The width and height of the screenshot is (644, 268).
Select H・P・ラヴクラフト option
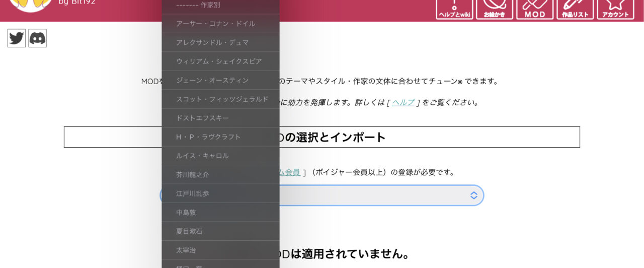[220, 137]
